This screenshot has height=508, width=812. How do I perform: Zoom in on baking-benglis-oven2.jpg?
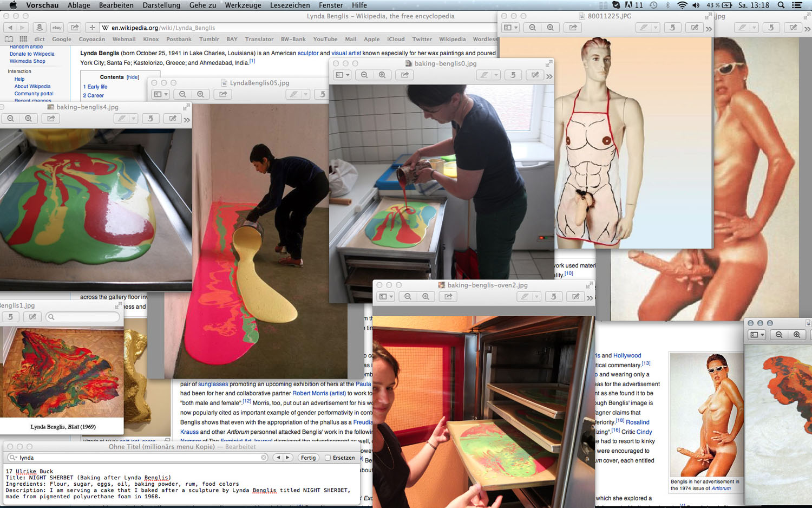pyautogui.click(x=425, y=297)
